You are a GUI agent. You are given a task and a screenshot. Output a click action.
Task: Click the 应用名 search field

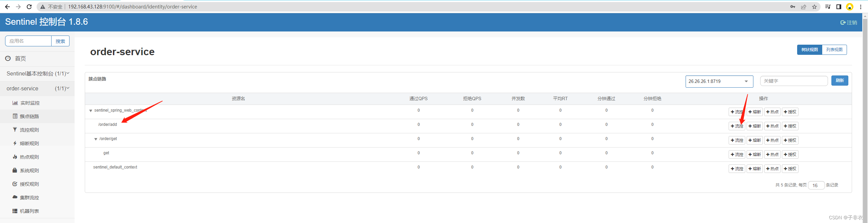tap(28, 41)
